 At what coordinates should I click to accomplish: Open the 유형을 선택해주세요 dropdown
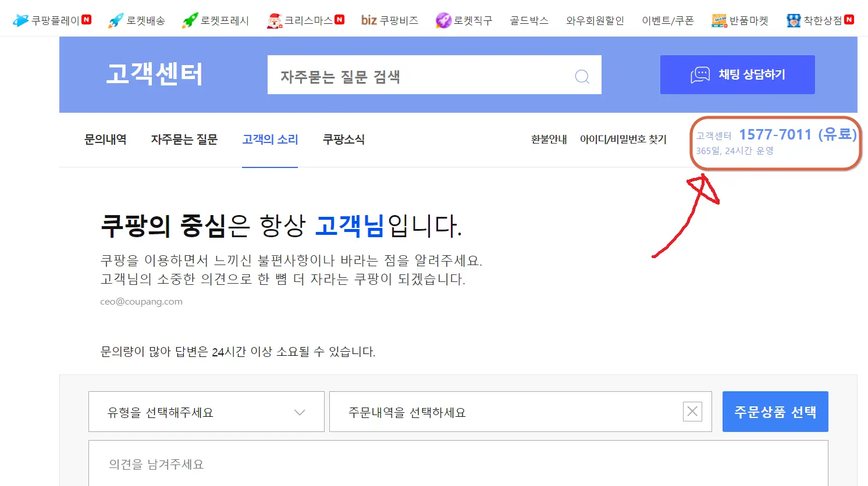206,412
